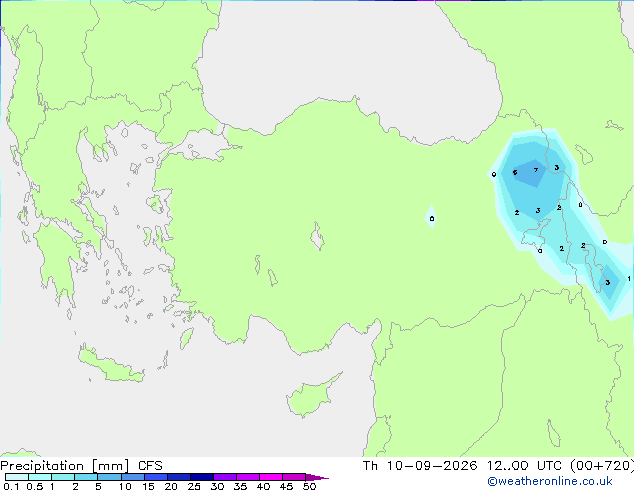Image resolution: width=634 pixels, height=490 pixels.
Task: Click the '7' precipitation value on the map
Action: [x=536, y=170]
